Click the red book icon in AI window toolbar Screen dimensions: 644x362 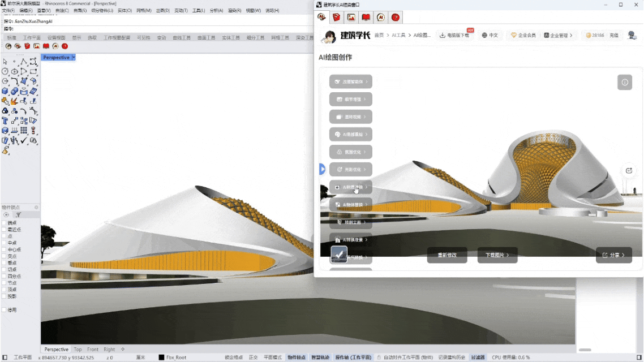[x=366, y=17]
